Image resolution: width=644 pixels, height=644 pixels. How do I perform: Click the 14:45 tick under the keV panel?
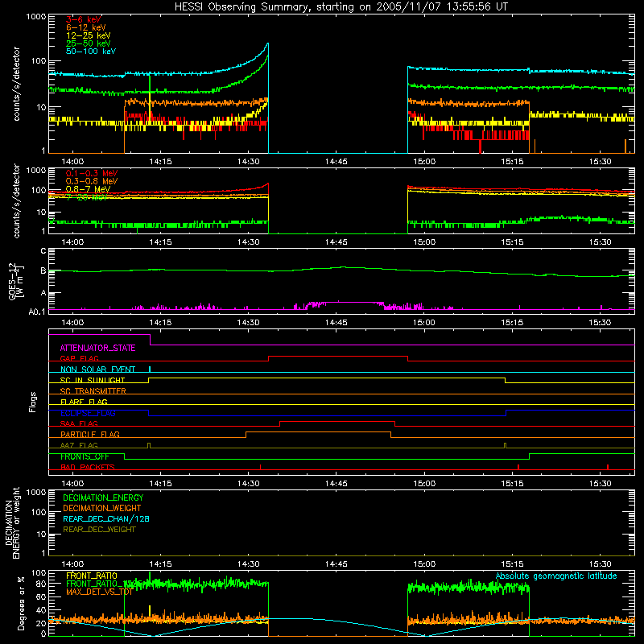336,162
